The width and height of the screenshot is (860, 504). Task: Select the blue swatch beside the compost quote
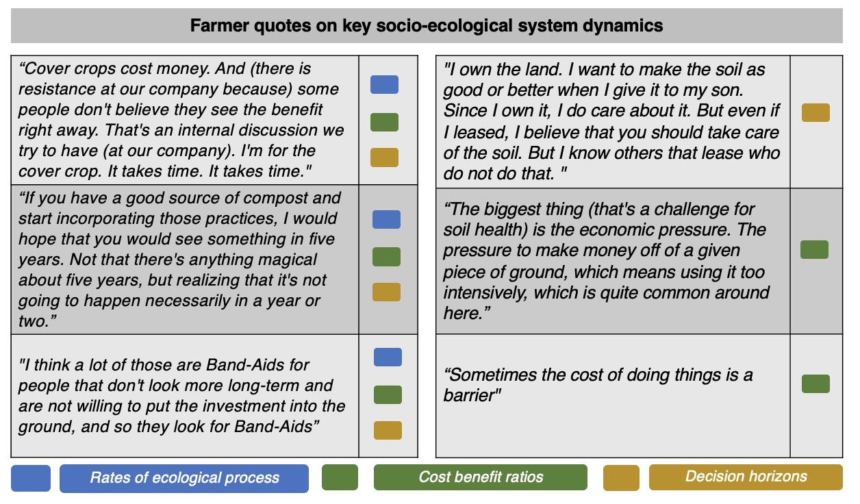coord(386,219)
